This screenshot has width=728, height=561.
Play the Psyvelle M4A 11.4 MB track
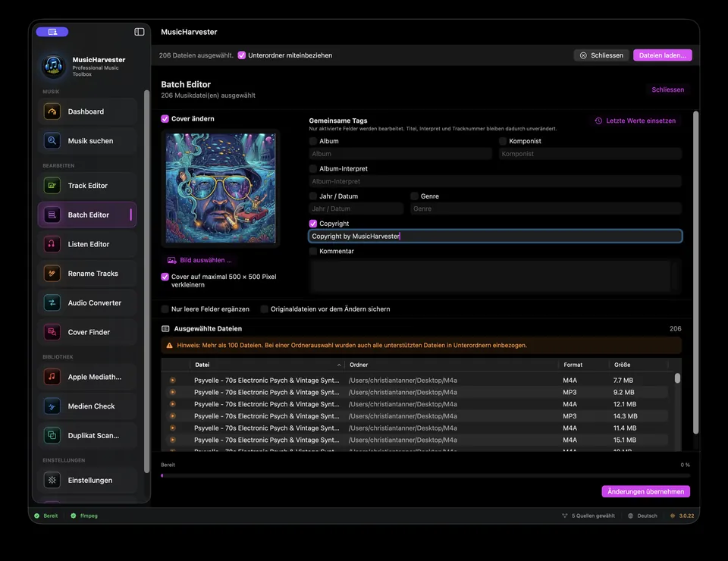pos(173,428)
